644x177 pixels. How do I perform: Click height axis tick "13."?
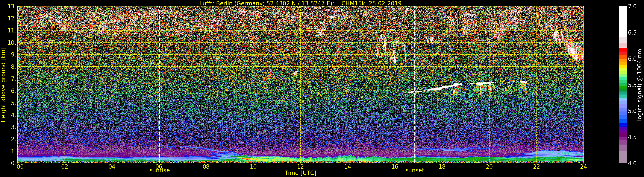pyautogui.click(x=12, y=6)
